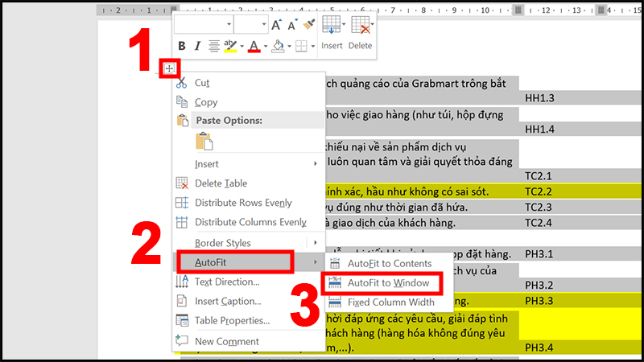This screenshot has height=362, width=644.
Task: Increase font size with Grow Font icon
Action: coord(277,24)
